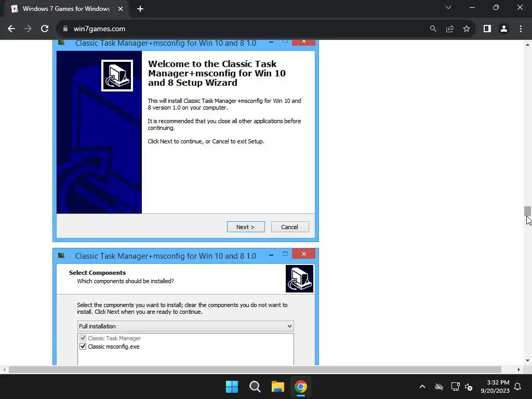Toggle Classic msconfig.exe checkbox
The height and width of the screenshot is (399, 532).
pos(83,347)
